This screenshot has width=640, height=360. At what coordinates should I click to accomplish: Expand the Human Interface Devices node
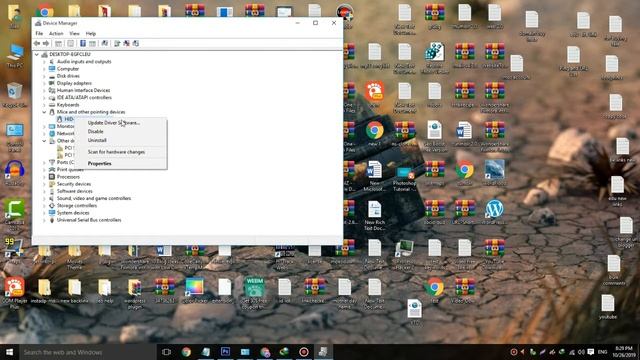coord(44,91)
